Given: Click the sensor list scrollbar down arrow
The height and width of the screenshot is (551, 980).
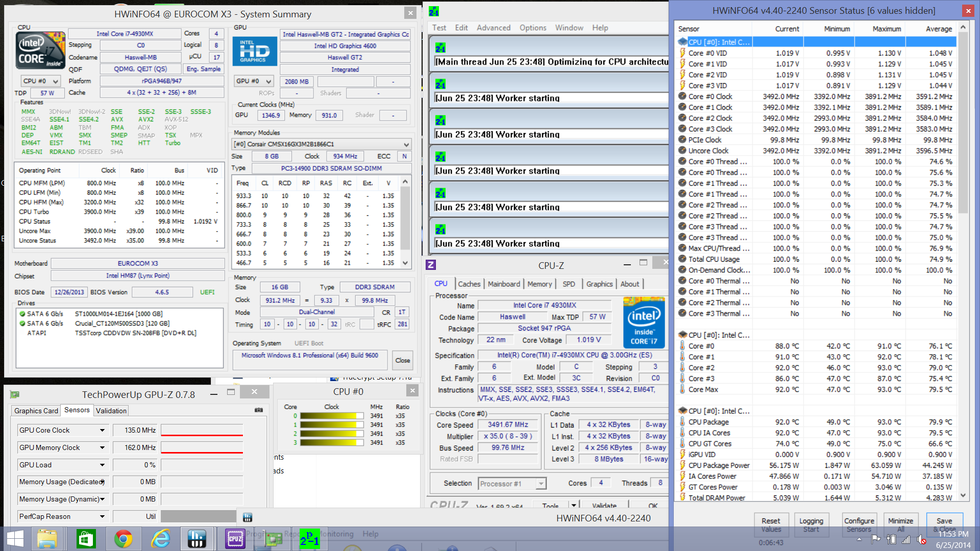Looking at the screenshot, I should [x=963, y=495].
